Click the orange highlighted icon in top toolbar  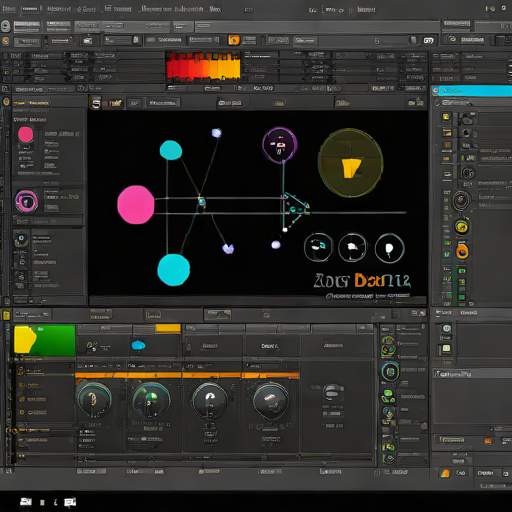click(x=234, y=40)
